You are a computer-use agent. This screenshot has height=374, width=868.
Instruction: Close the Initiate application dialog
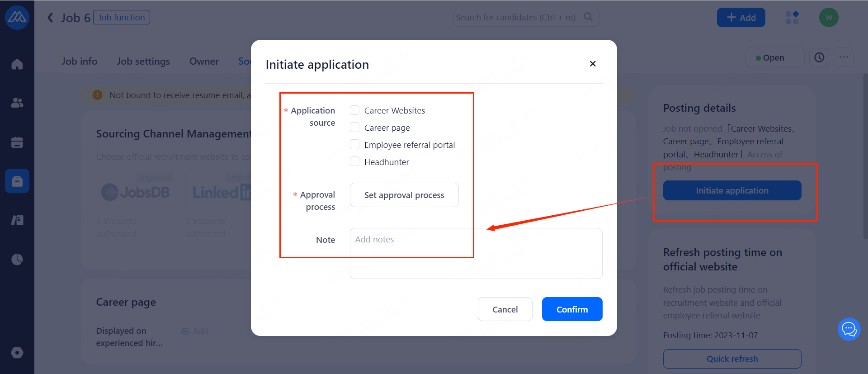pos(593,64)
